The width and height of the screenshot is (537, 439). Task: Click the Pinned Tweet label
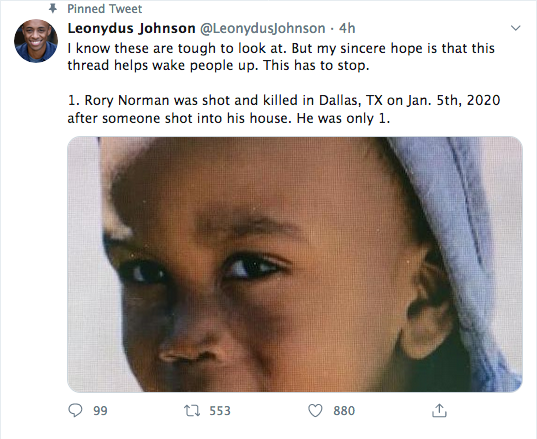[x=104, y=9]
